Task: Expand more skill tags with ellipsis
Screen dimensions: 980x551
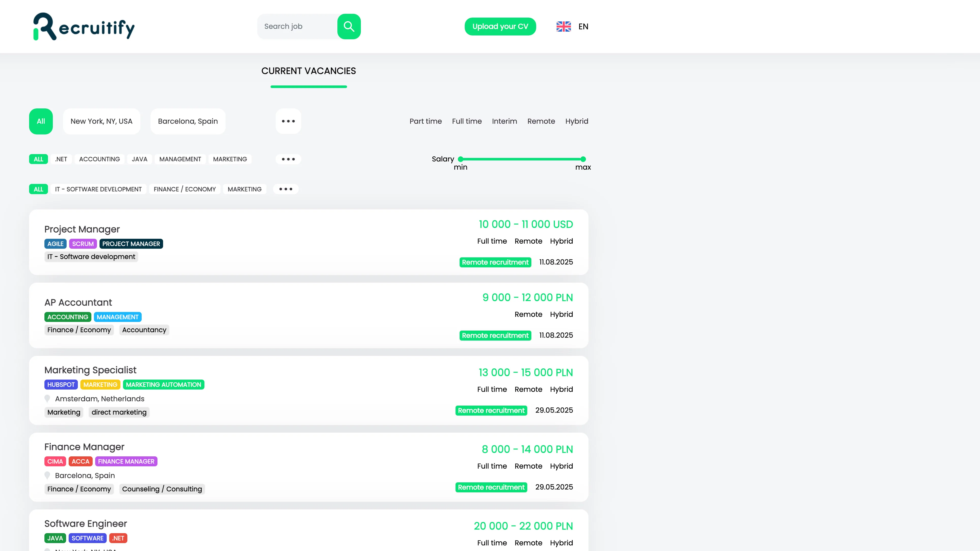Action: (288, 159)
